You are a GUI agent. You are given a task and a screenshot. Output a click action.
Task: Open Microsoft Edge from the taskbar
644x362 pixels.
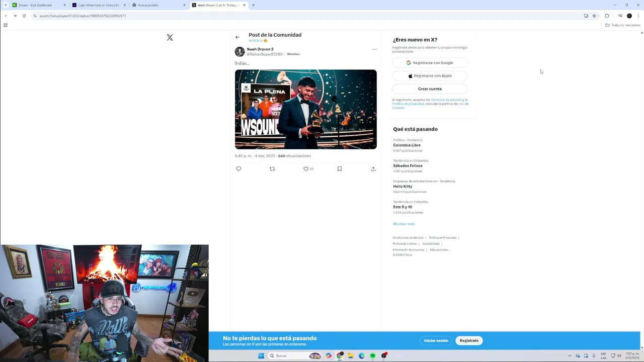tap(362, 356)
